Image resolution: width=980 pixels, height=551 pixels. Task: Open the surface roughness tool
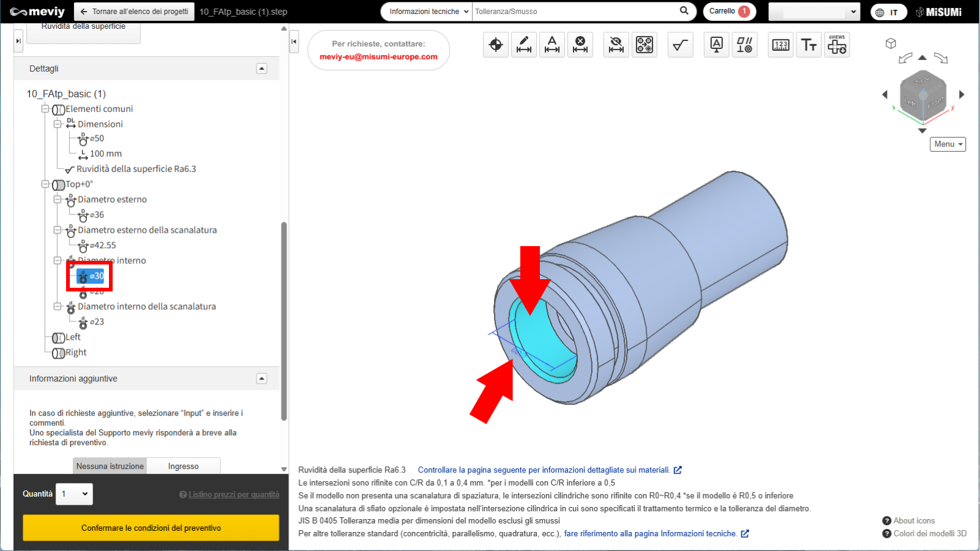[680, 45]
